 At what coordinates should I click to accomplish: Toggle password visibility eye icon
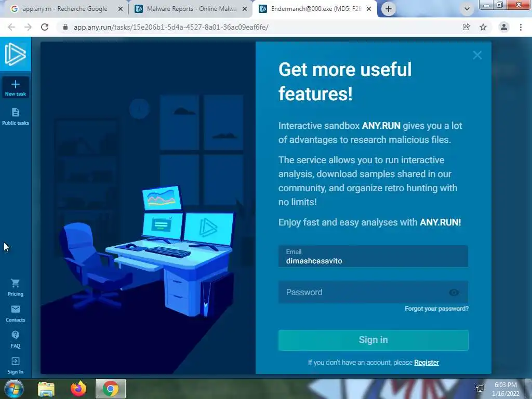pyautogui.click(x=454, y=292)
